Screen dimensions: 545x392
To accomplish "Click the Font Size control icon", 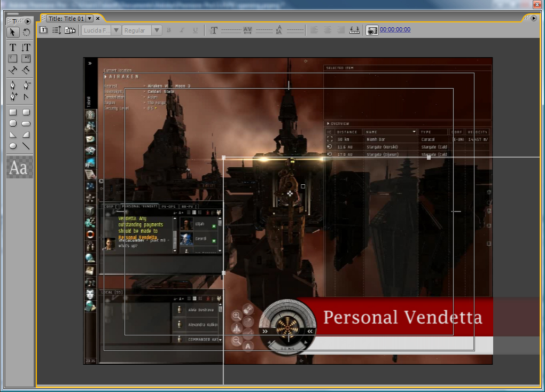I will coord(214,30).
